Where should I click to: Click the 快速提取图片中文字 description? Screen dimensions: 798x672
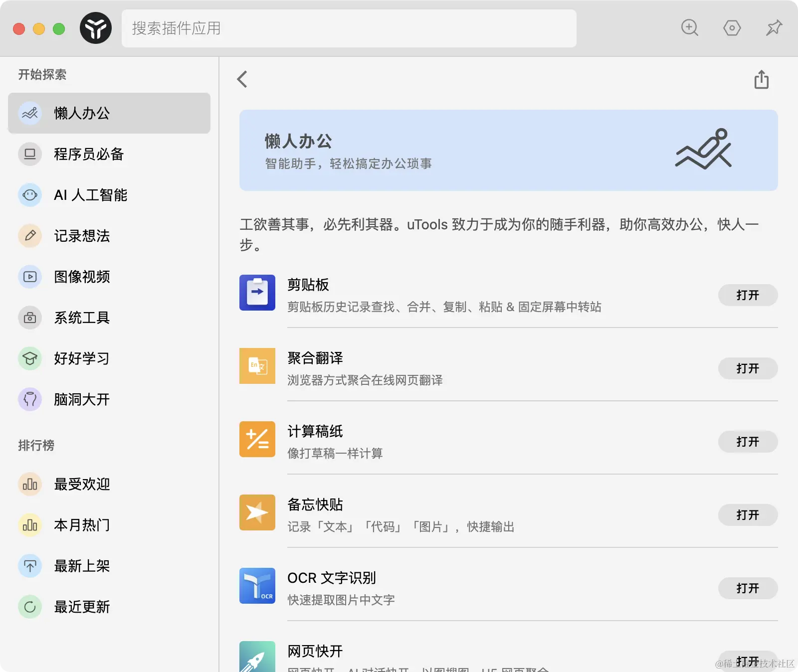341,600
